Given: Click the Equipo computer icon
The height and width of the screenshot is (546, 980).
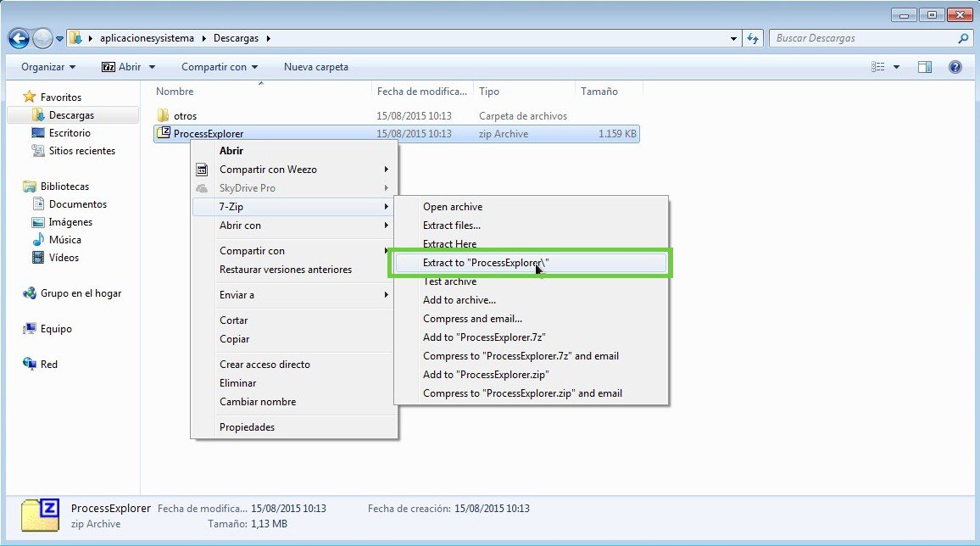Looking at the screenshot, I should coord(30,329).
